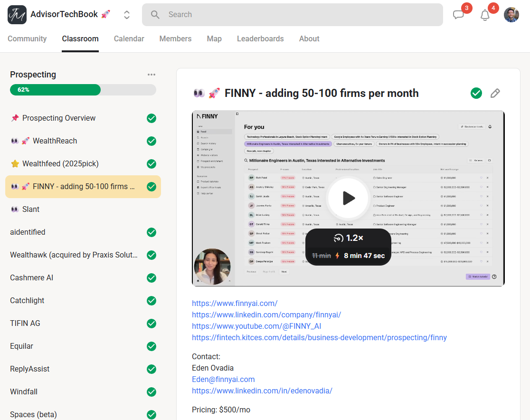Open the Prospecting course options menu
Viewport: 530px width, 420px height.
click(x=151, y=75)
